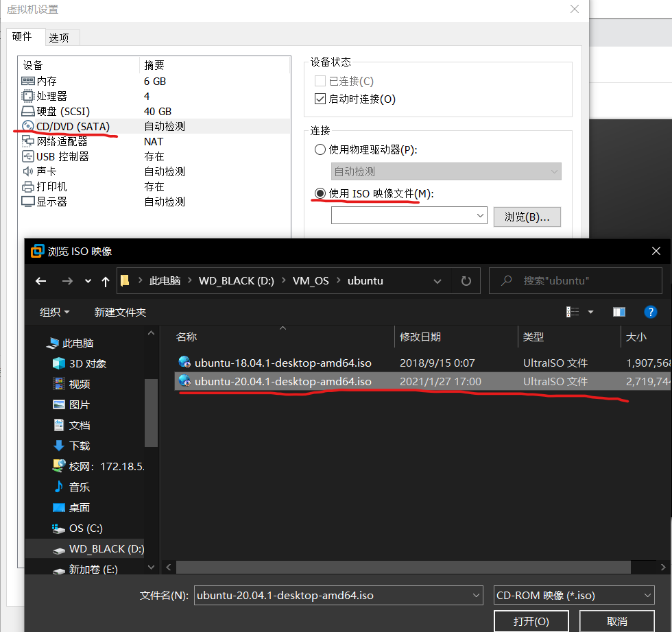Click the refresh icon next to address bar

(x=466, y=280)
